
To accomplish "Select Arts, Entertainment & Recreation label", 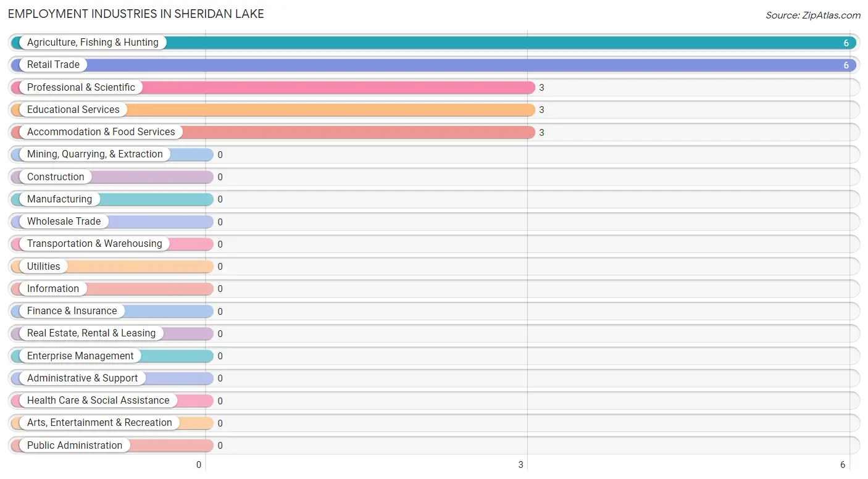I will [x=99, y=423].
